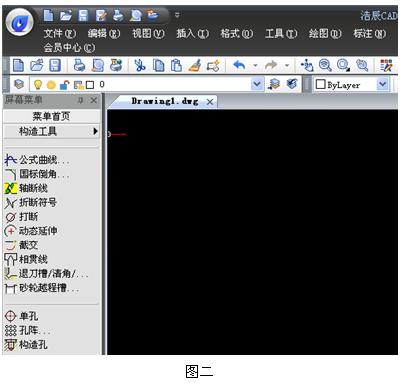
Task: Toggle layer 0 freeze sun icon
Action: 51,85
